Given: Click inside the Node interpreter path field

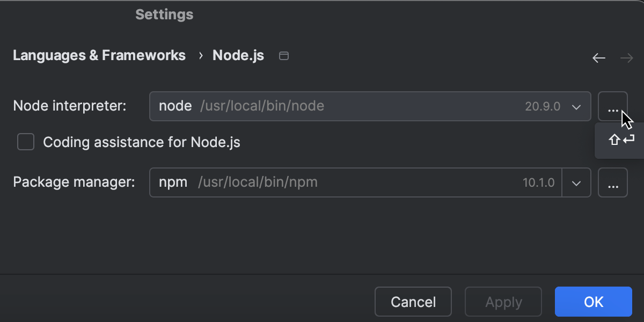Looking at the screenshot, I should click(x=322, y=106).
